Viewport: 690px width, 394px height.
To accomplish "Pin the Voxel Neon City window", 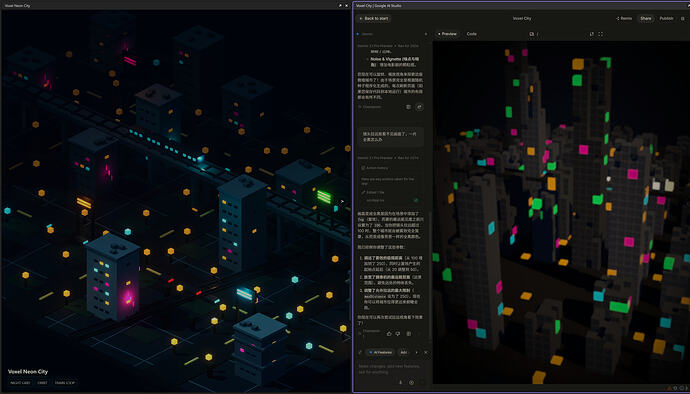I will tap(340, 6).
